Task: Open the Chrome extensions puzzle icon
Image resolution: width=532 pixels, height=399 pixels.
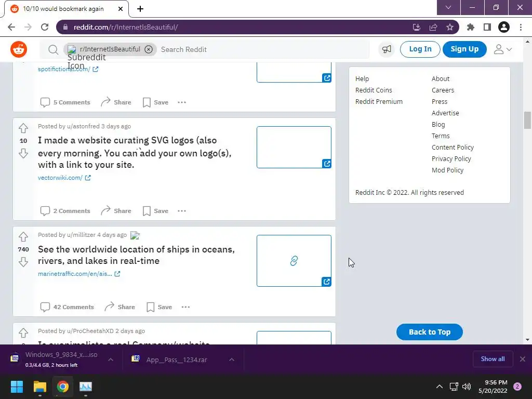Action: point(471,27)
